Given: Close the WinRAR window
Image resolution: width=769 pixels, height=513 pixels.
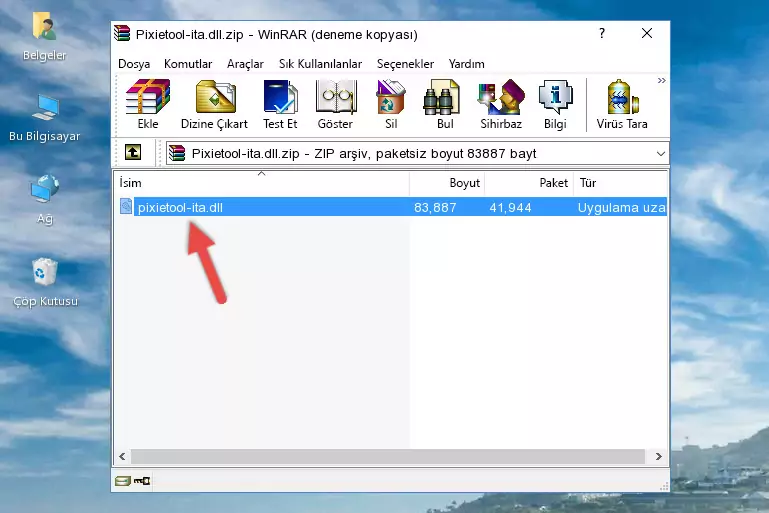Looking at the screenshot, I should (647, 33).
